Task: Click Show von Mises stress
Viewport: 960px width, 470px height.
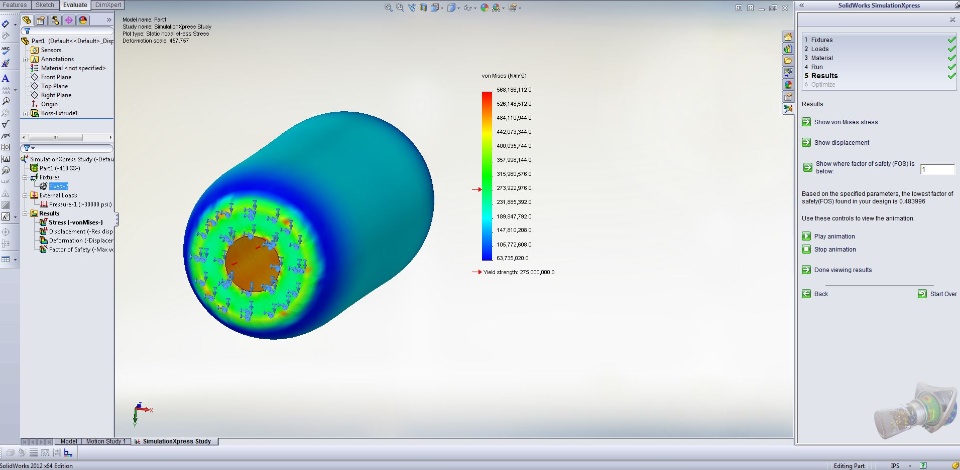Action: (x=839, y=122)
